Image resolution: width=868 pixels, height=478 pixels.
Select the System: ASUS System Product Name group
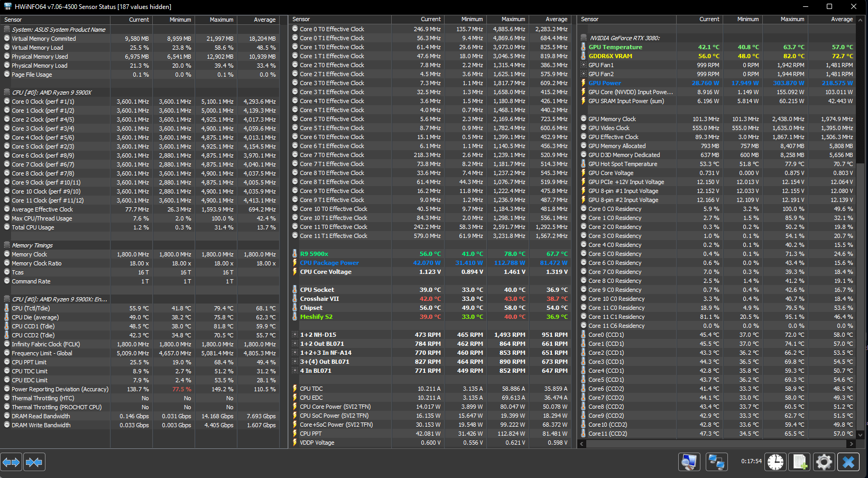59,30
